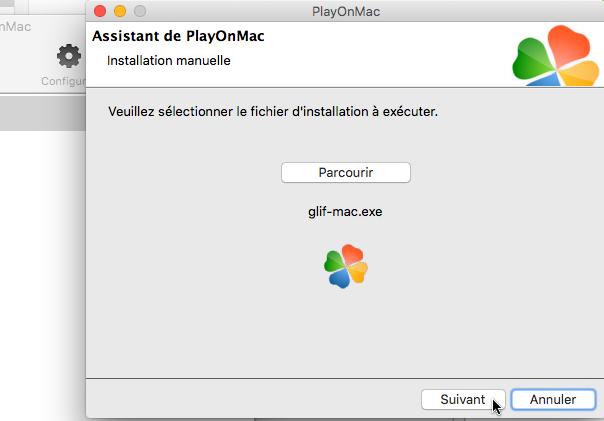Click the gray header strip in background window

(x=40, y=113)
